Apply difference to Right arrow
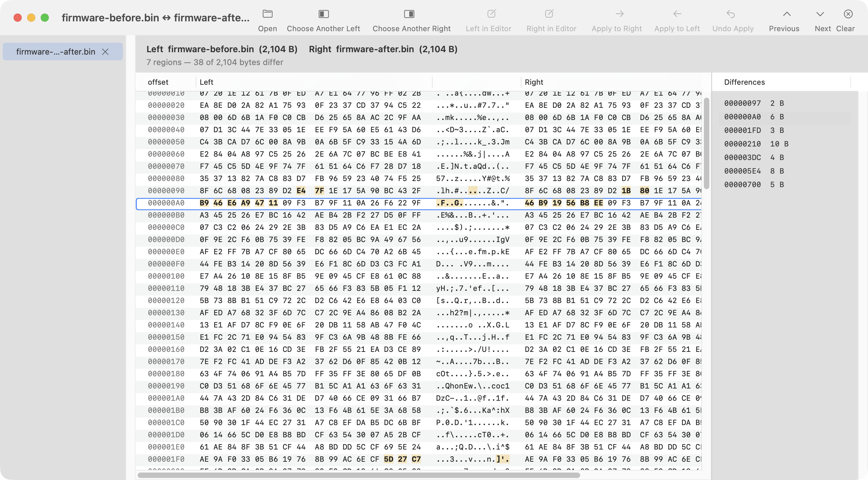The width and height of the screenshot is (868, 480). tap(619, 14)
